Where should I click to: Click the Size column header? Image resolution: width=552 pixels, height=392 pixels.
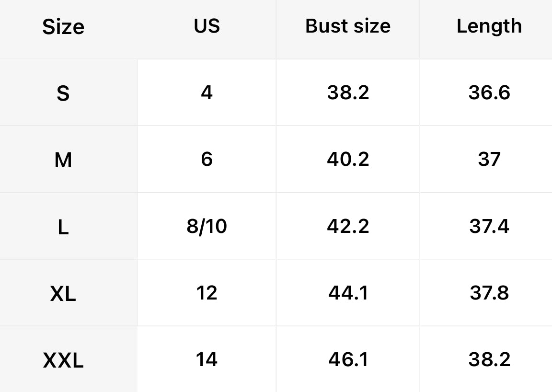click(x=63, y=27)
